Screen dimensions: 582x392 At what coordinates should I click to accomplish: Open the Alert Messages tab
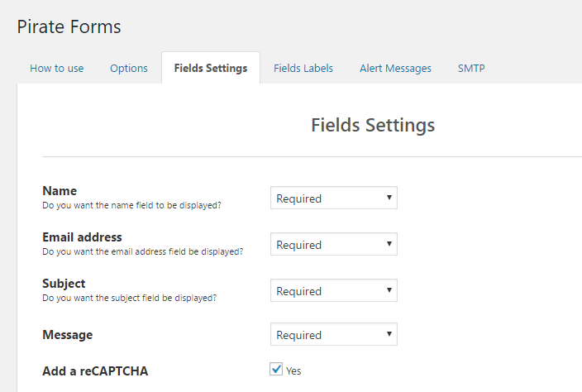pyautogui.click(x=395, y=68)
